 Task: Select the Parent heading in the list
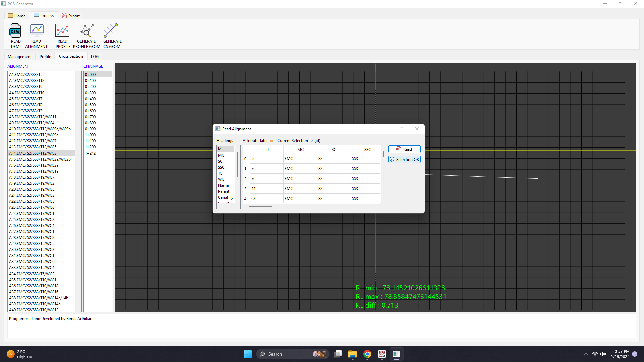224,191
